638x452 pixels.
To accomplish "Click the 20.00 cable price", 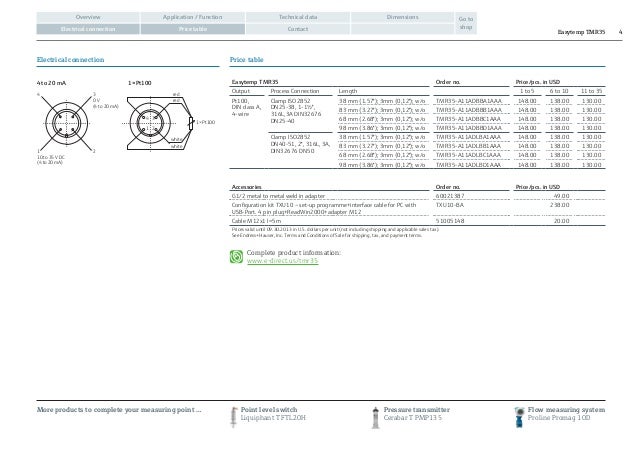I will click(562, 221).
